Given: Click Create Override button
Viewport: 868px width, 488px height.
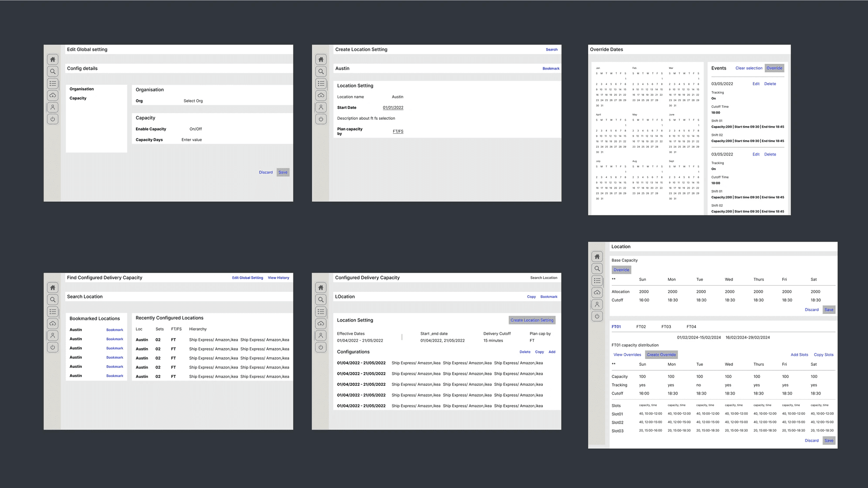Looking at the screenshot, I should [661, 355].
